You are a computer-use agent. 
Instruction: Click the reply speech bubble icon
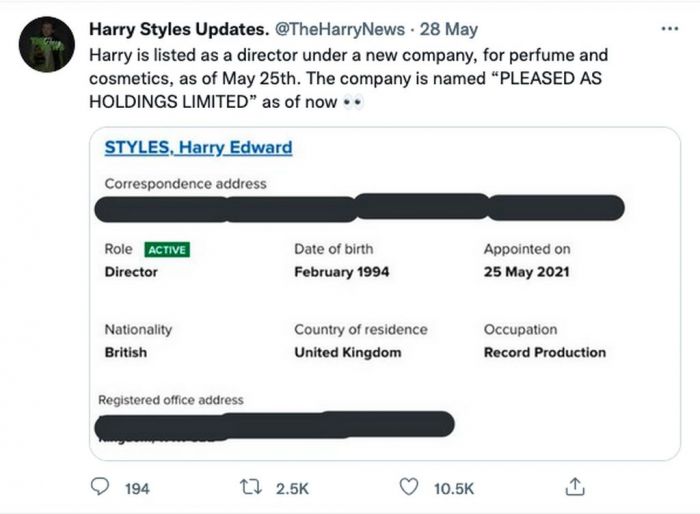coord(101,487)
